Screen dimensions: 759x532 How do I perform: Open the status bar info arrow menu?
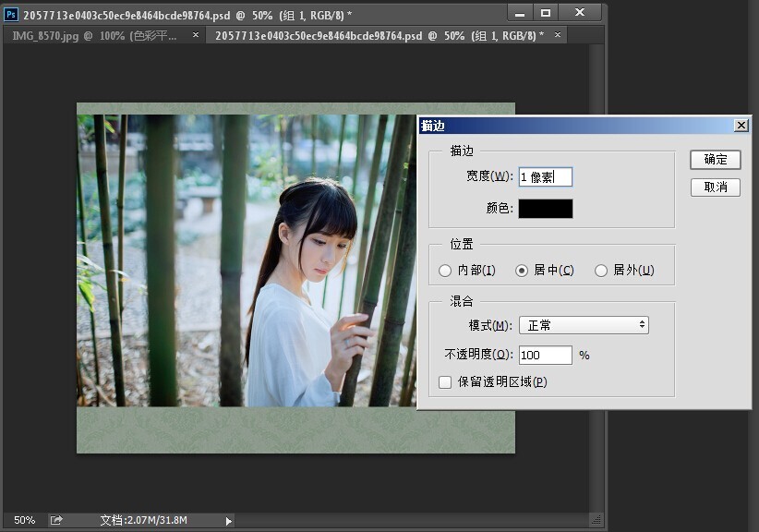point(228,521)
